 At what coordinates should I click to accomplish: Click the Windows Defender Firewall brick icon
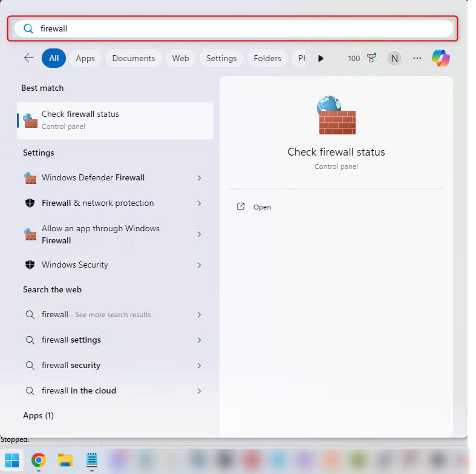tap(30, 178)
